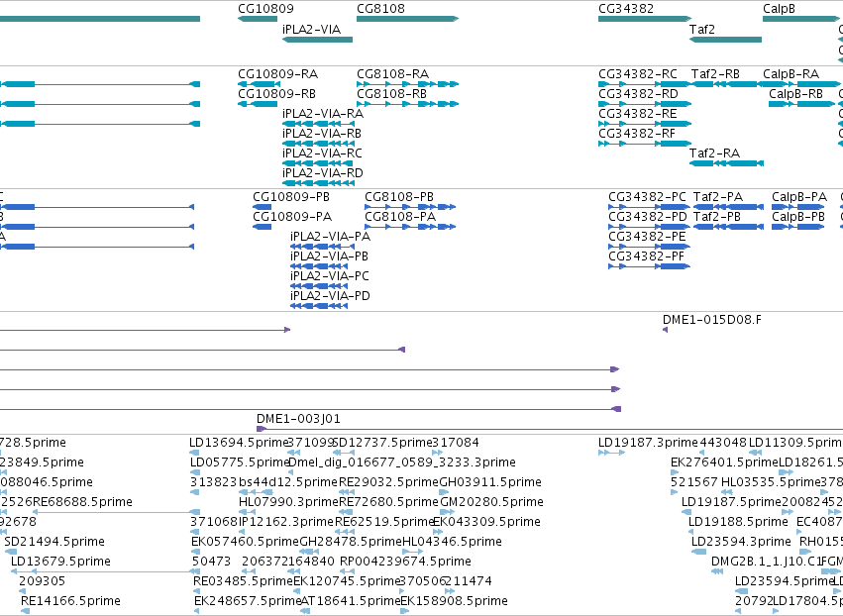843x616 pixels.
Task: Select EST RE14166.5prime
Action: click(70, 601)
